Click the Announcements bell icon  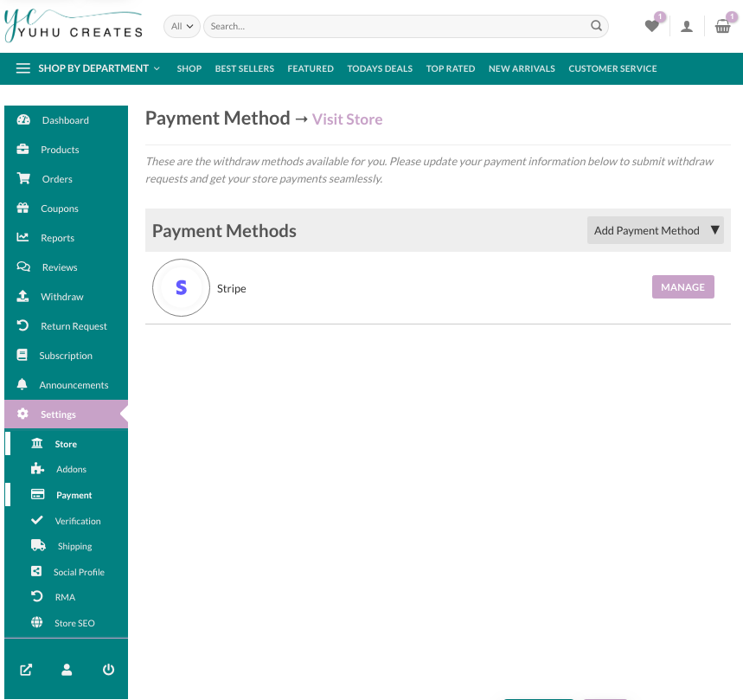coord(22,384)
